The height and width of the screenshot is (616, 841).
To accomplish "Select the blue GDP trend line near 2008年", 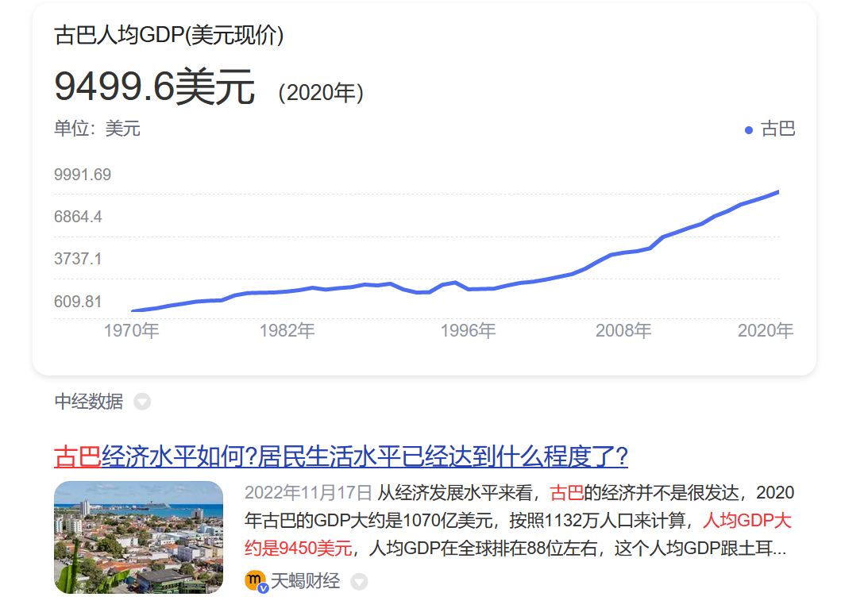I will (623, 251).
